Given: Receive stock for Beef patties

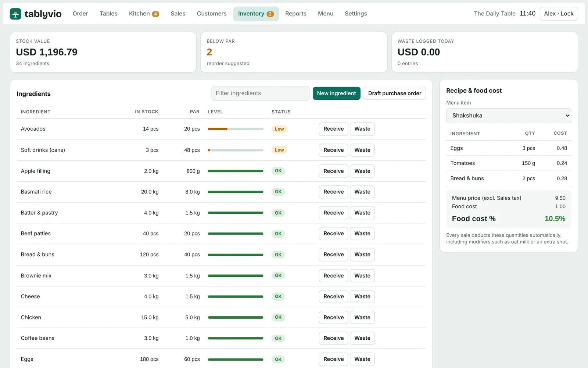Looking at the screenshot, I should coord(333,233).
